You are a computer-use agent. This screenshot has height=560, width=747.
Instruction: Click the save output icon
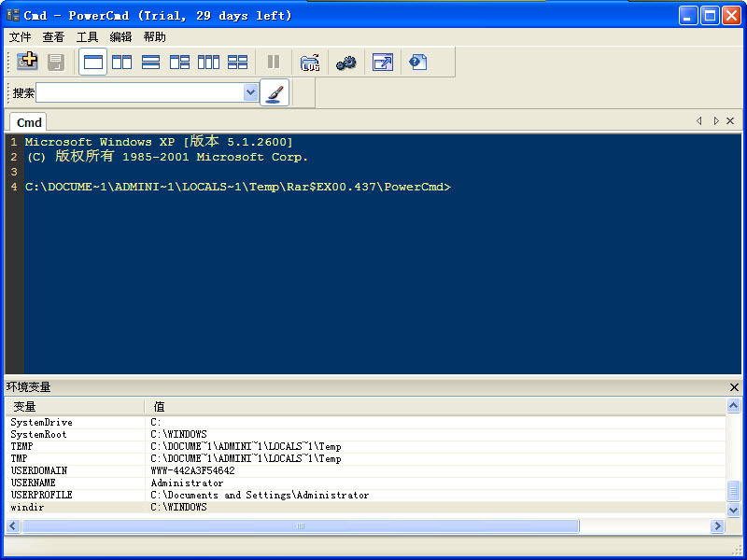coord(56,63)
